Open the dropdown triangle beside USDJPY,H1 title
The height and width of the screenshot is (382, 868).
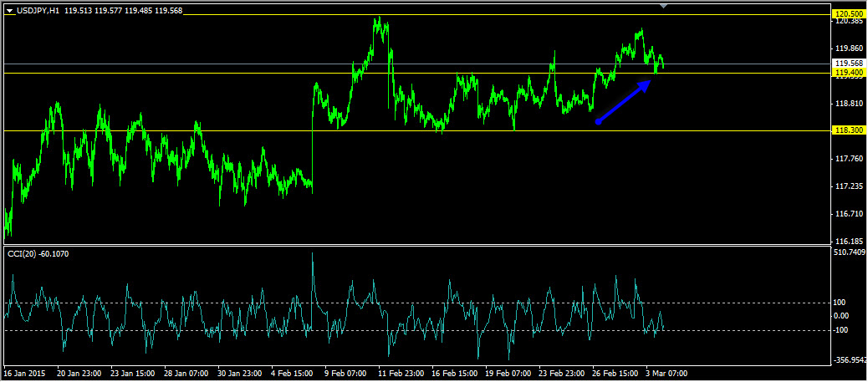9,11
